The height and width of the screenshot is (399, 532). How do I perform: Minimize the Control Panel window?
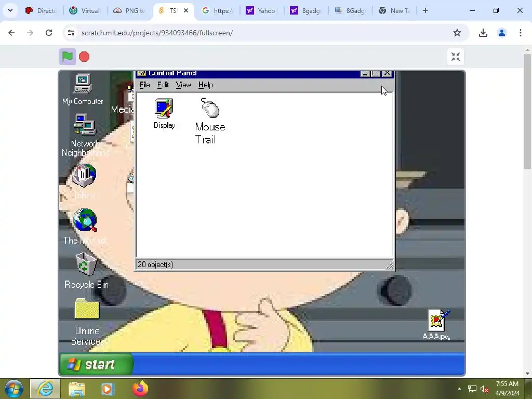pos(365,74)
